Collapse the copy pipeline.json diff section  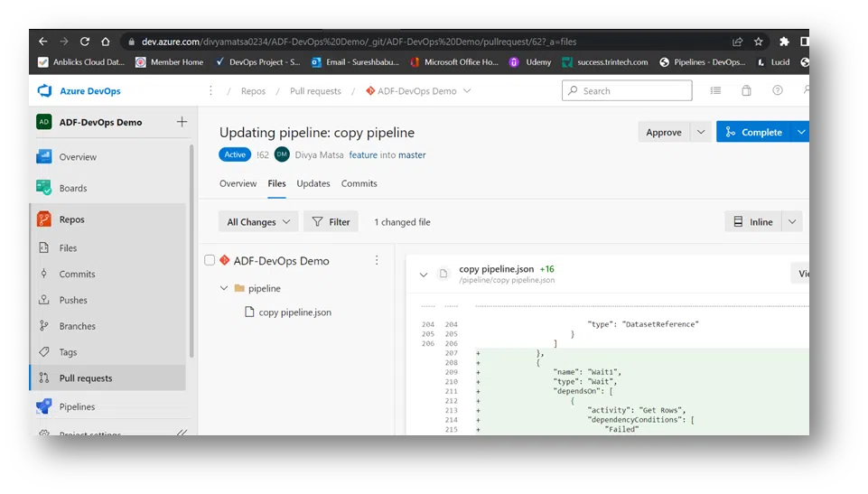[423, 275]
